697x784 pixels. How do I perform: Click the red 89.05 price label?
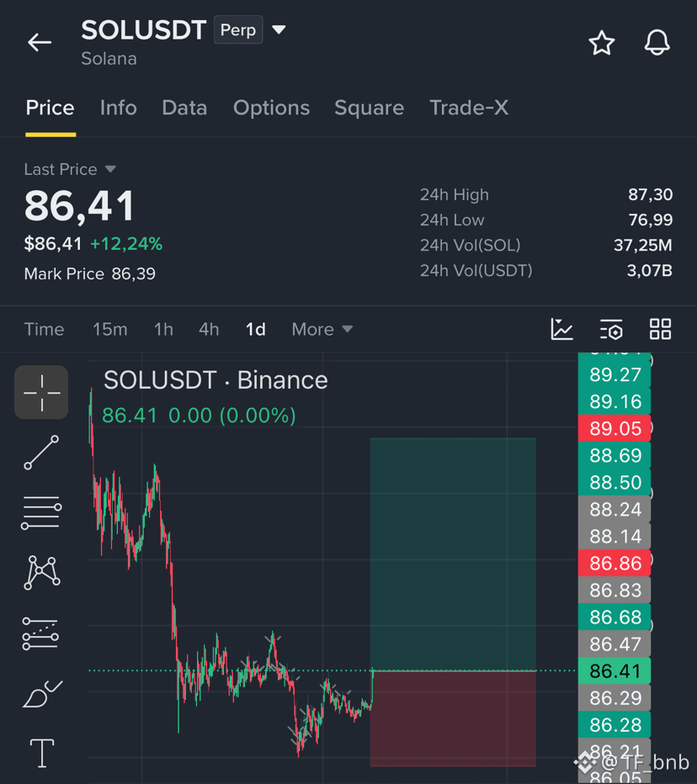pos(615,428)
